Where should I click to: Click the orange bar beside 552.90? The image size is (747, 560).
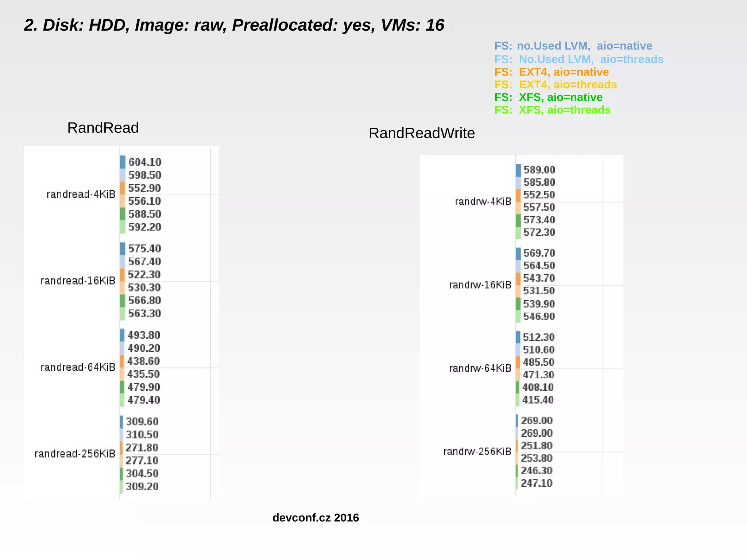tap(123, 188)
